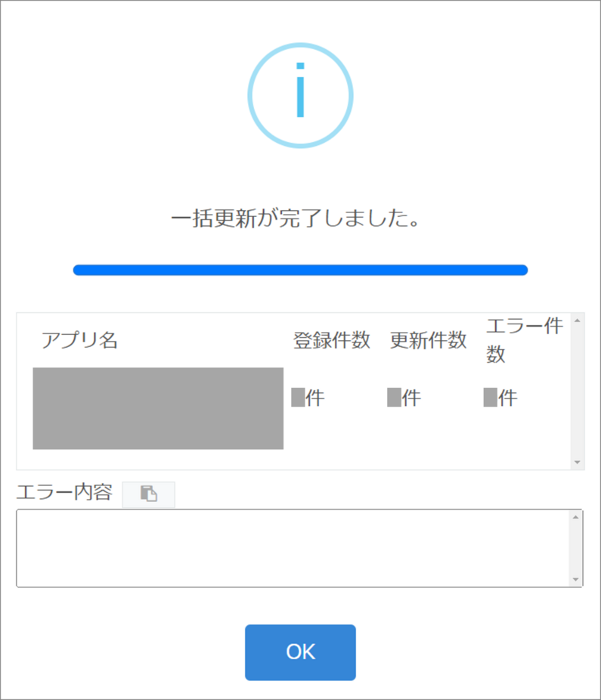Click the error box scrollbar track

coord(575,549)
